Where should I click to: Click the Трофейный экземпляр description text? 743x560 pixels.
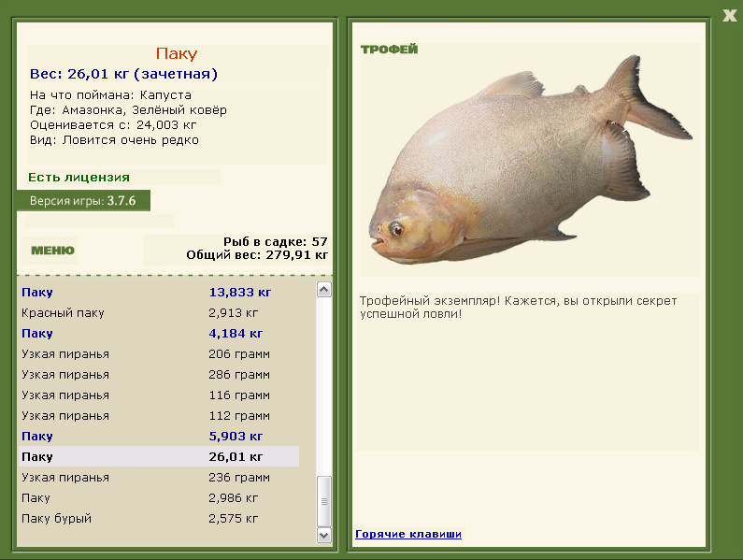(x=519, y=308)
